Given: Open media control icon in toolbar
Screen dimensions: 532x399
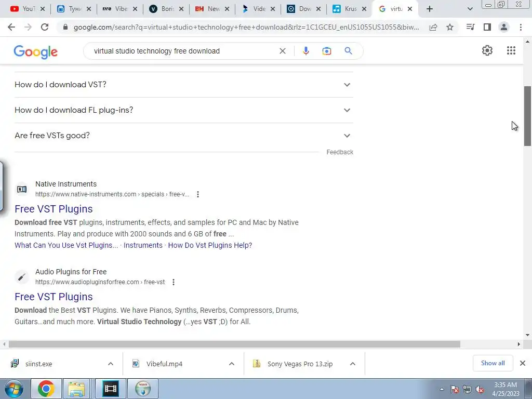Looking at the screenshot, I should 470,27.
